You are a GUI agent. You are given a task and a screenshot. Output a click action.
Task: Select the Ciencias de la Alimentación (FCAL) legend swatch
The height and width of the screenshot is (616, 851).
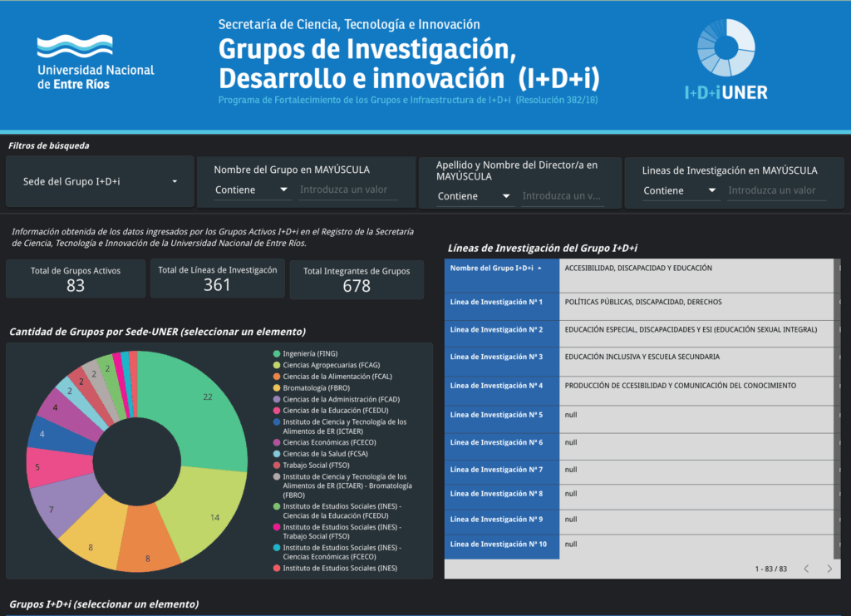[x=277, y=377]
